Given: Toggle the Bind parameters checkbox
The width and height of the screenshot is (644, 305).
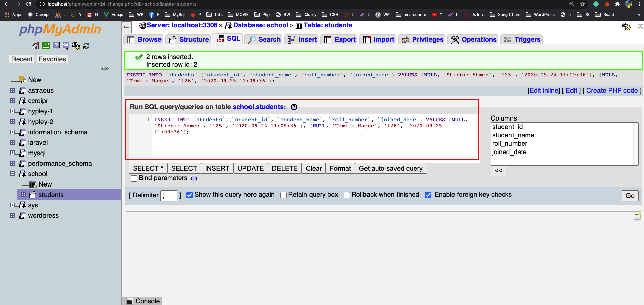Looking at the screenshot, I should click(134, 178).
